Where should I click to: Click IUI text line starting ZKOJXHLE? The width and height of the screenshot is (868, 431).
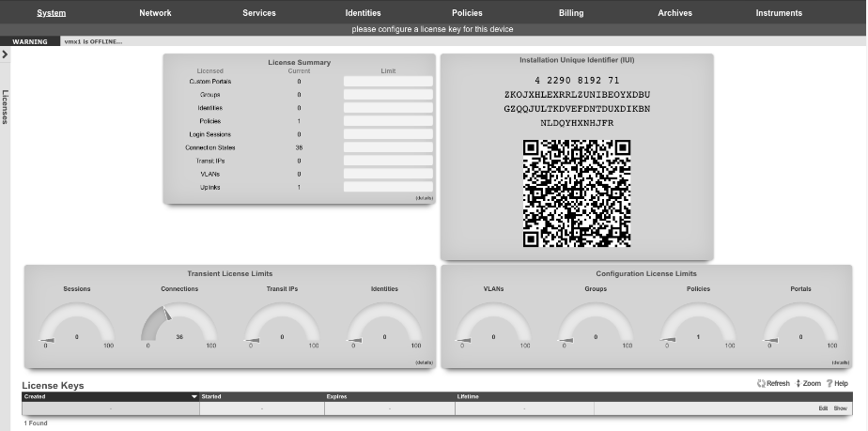pyautogui.click(x=577, y=95)
